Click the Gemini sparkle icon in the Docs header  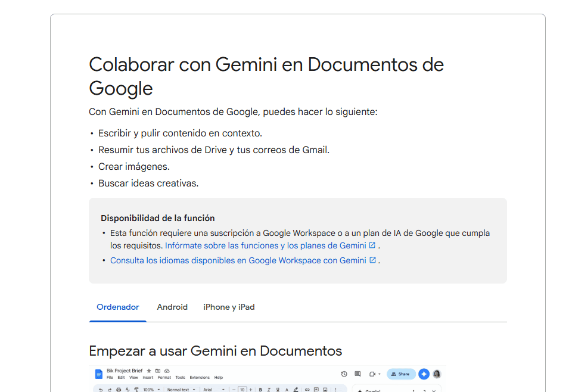click(424, 374)
